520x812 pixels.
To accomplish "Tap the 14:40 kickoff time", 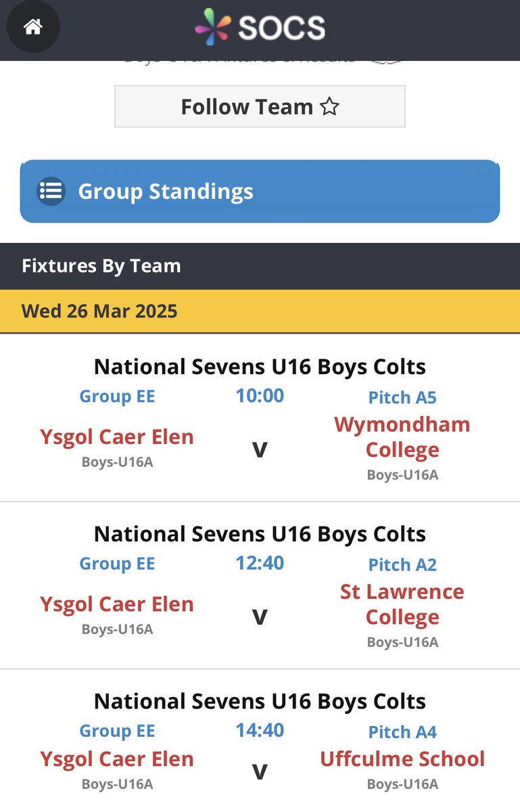I will coord(260,731).
